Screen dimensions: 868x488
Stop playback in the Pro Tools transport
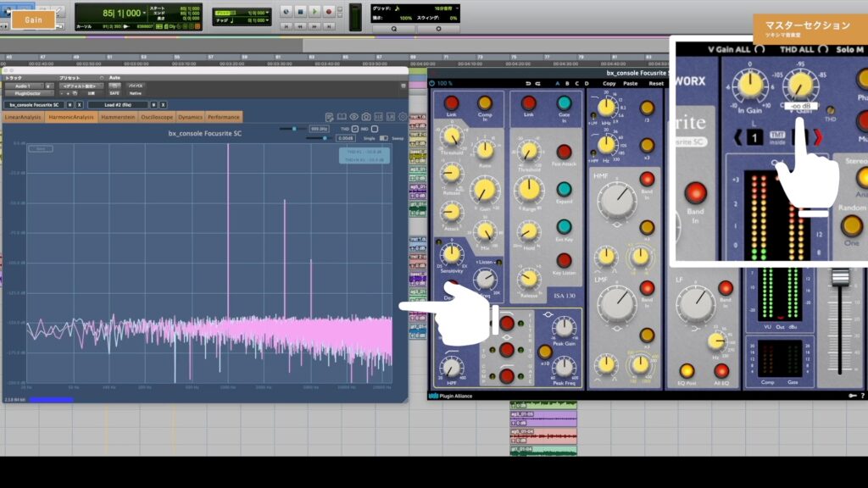pyautogui.click(x=301, y=11)
